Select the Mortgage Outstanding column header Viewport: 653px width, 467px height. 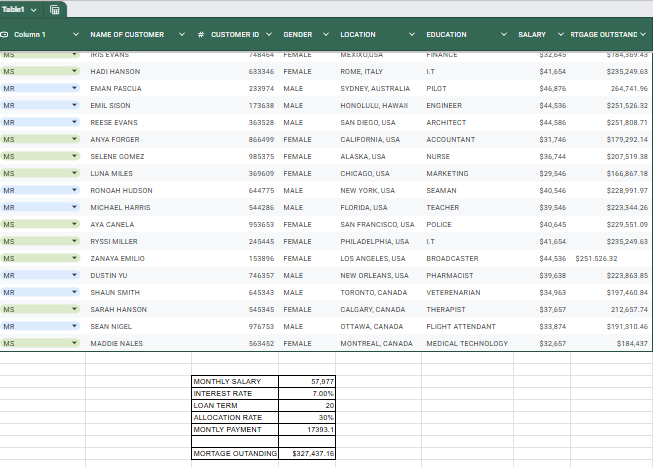point(602,35)
